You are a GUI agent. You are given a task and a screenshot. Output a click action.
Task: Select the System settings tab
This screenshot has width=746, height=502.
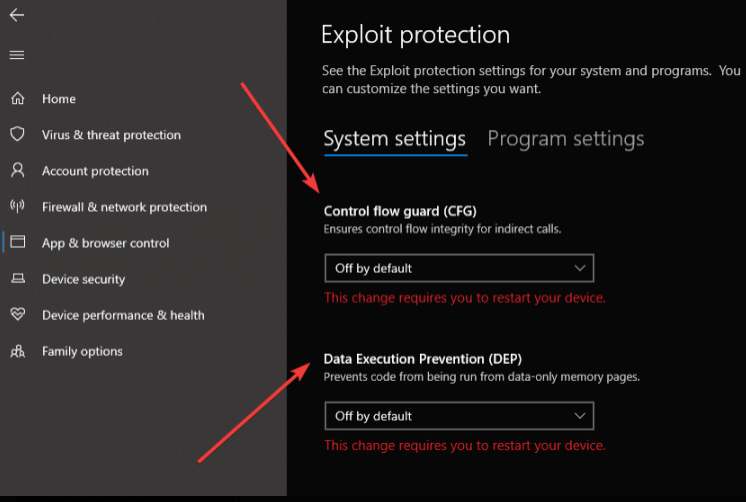[395, 139]
